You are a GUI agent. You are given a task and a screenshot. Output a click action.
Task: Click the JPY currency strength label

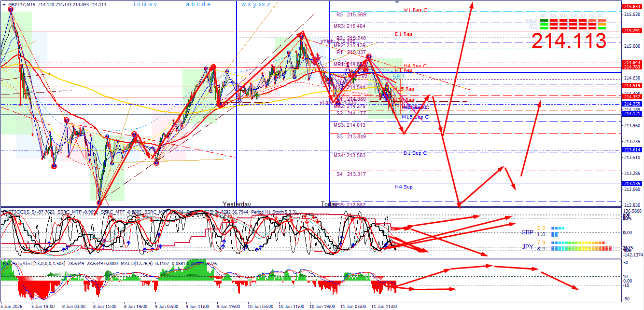click(x=528, y=246)
